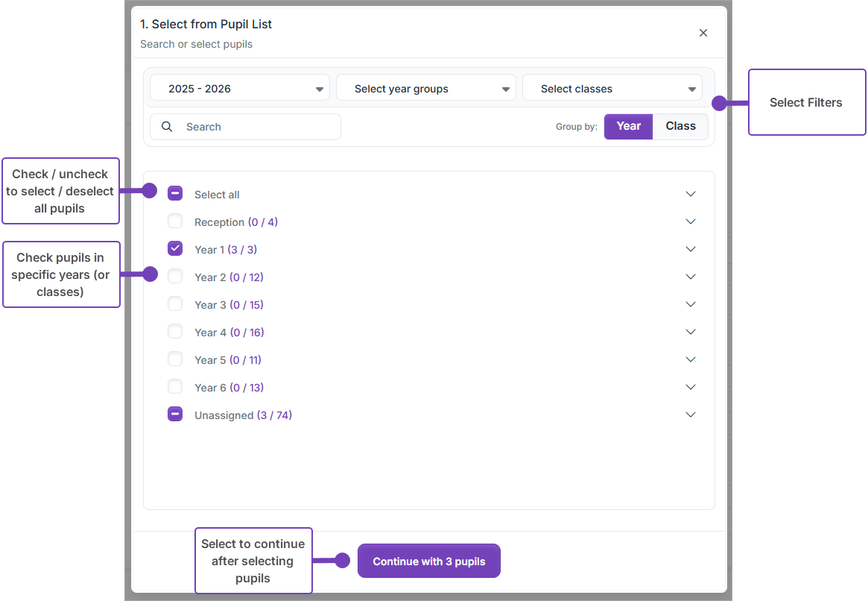
Task: Open the 2025 - 2026 academic year dropdown
Action: pyautogui.click(x=239, y=89)
